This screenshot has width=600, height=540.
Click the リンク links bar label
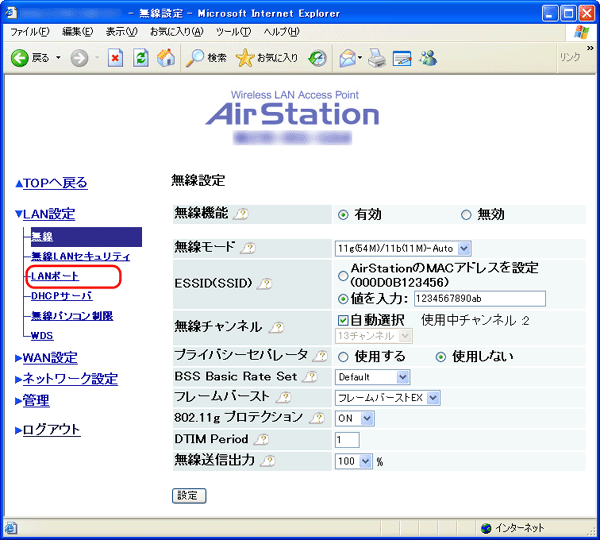click(570, 57)
